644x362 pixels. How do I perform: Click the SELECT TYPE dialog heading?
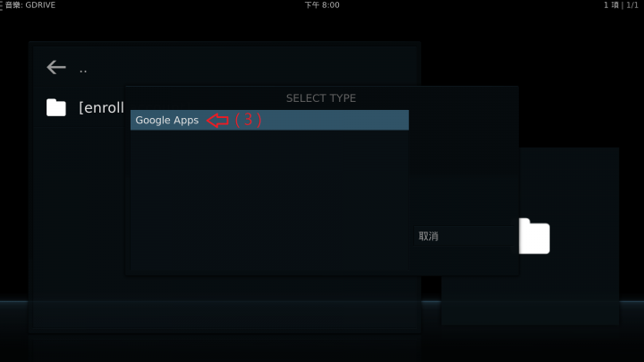point(321,98)
